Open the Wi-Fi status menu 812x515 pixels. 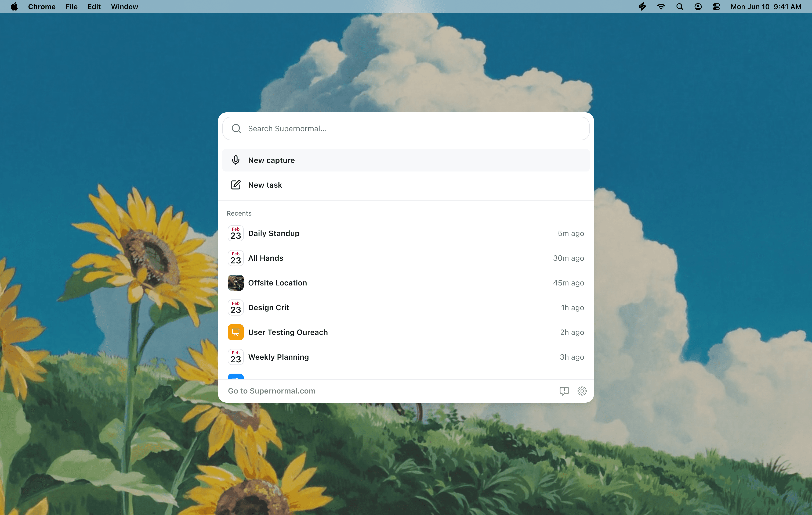point(661,7)
